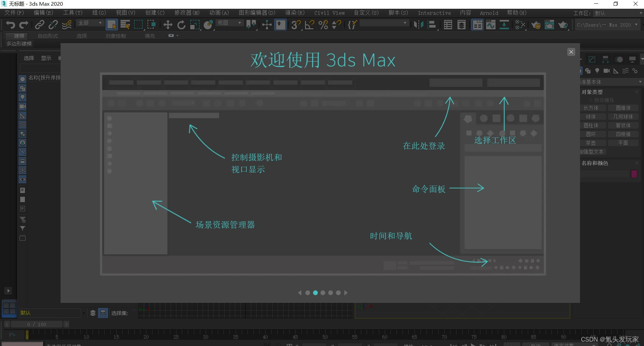Viewport: 644px width, 346px height.
Task: Toggle 3D Snaps on main toolbar
Action: (x=296, y=25)
